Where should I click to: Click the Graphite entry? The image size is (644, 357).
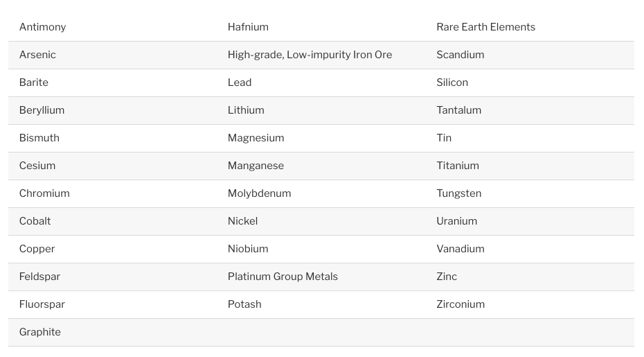40,332
